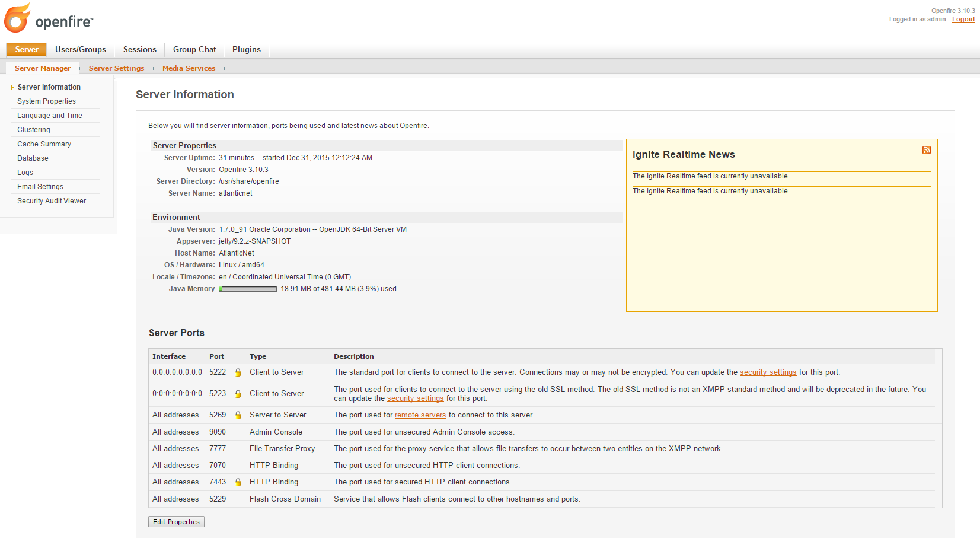Click the File Transfer Proxy type cell

[282, 449]
